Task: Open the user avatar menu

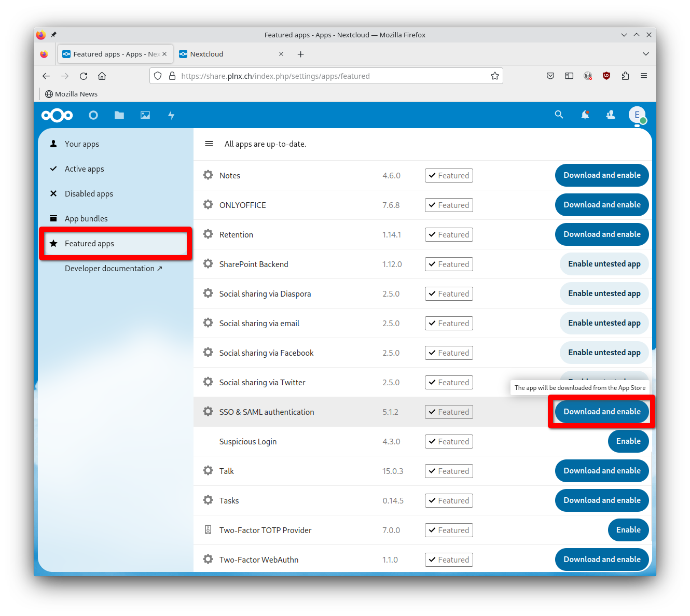Action: [637, 115]
